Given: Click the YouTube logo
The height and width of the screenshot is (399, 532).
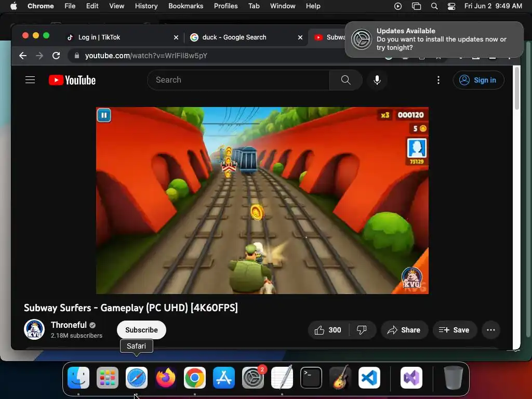Looking at the screenshot, I should 72,80.
